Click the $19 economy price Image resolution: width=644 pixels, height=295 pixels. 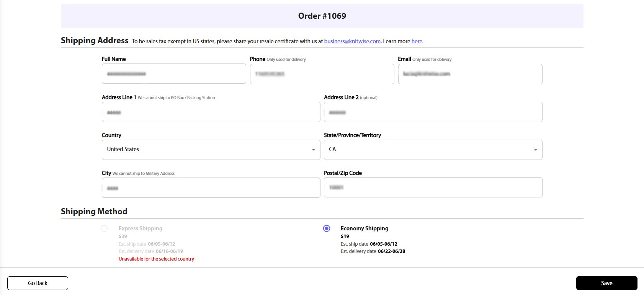pos(345,236)
